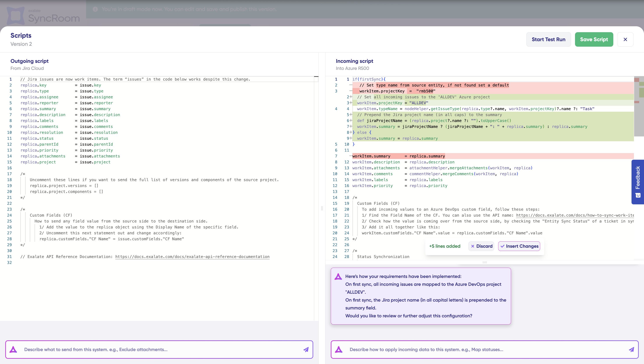Viewport: 644px width, 364px height.
Task: Click the AI logo icon in incoming prompt
Action: click(339, 350)
